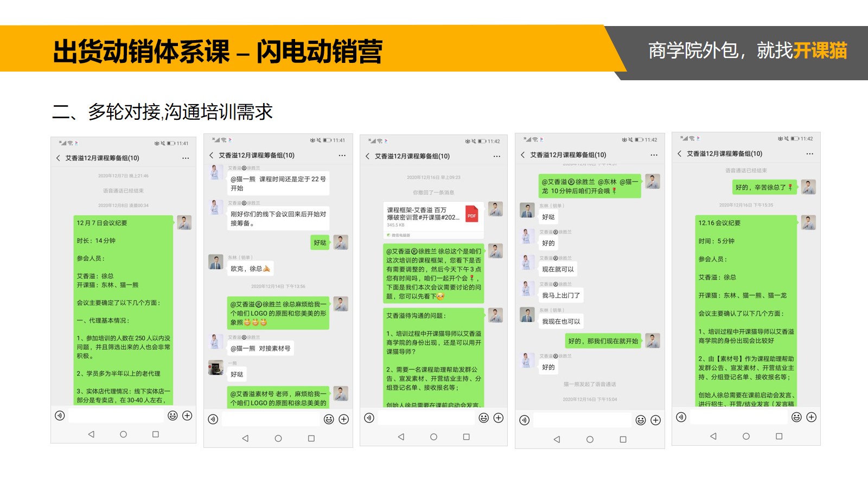Image resolution: width=868 pixels, height=488 pixels.
Task: Open three-dot menu in second phone screenshot
Action: pyautogui.click(x=342, y=156)
